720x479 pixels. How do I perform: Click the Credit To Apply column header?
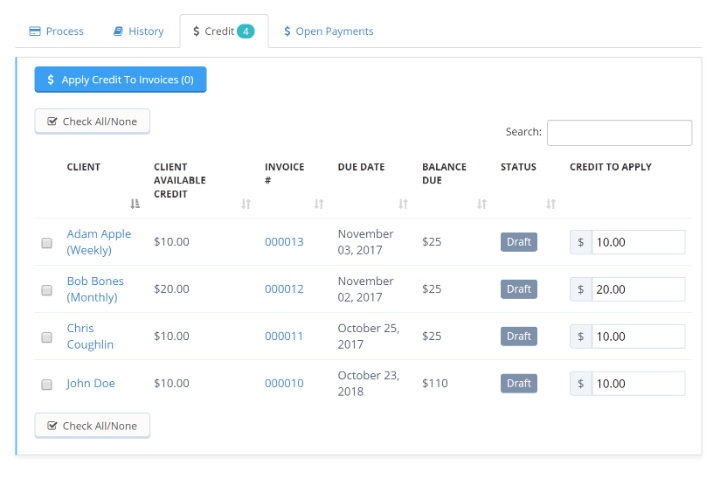pyautogui.click(x=610, y=167)
